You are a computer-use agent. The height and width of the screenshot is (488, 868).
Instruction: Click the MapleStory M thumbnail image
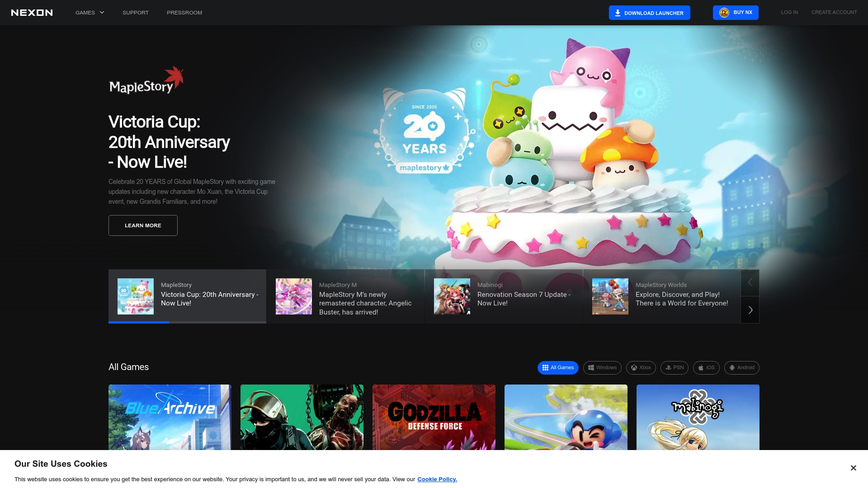tap(294, 296)
